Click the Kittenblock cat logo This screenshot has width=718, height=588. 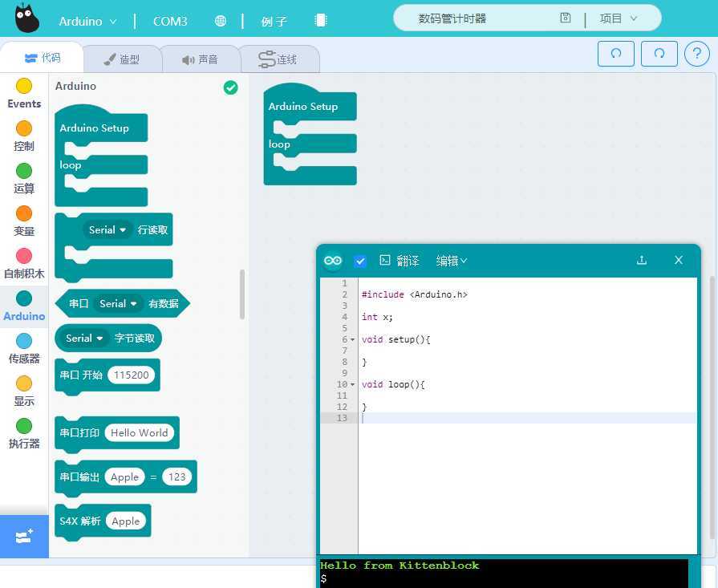(x=26, y=18)
